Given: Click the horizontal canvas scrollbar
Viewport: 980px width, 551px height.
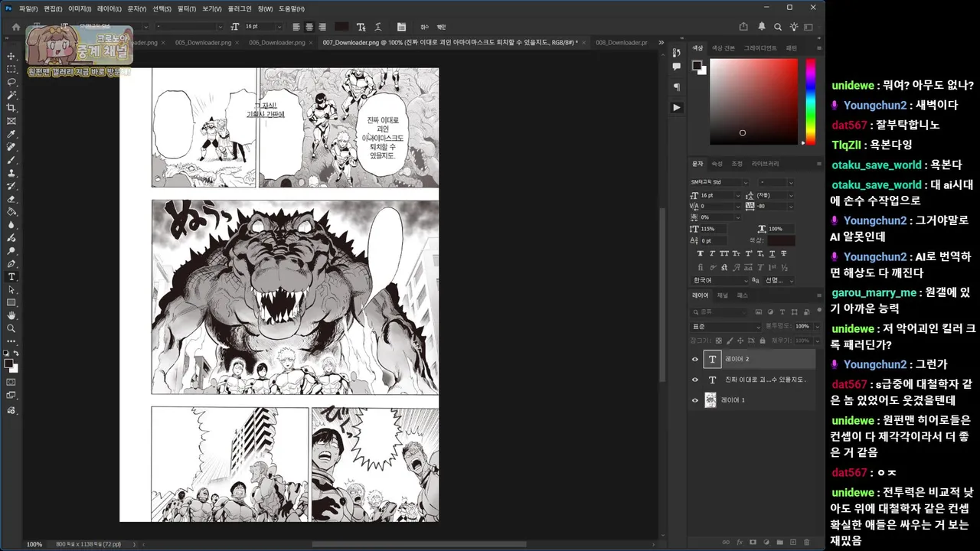Looking at the screenshot, I should 419,544.
